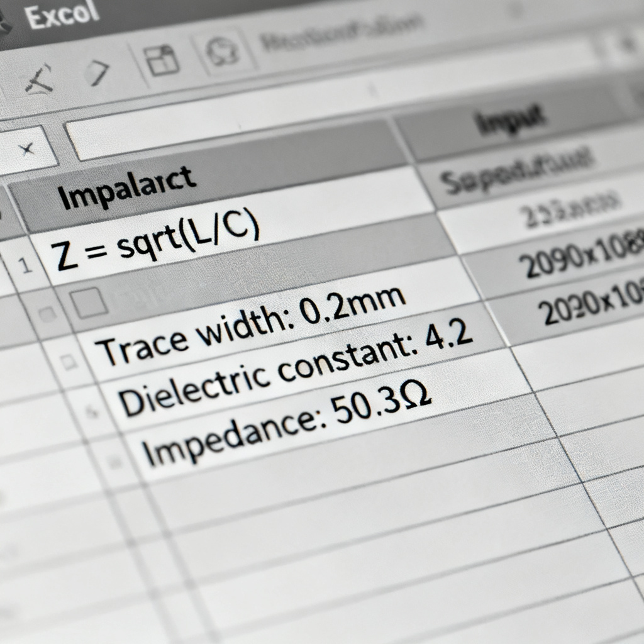Click the round smiley icon in toolbar
Viewport: 644px width, 644px height.
(x=222, y=52)
